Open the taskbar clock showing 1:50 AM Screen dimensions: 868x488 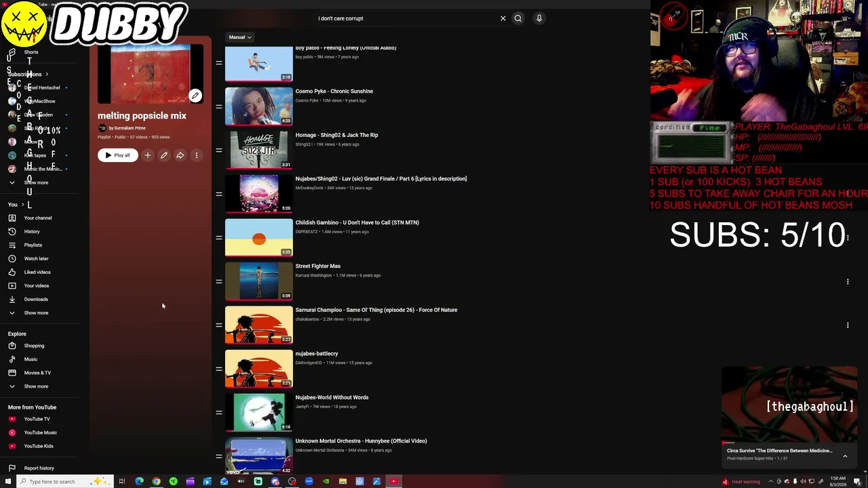837,481
